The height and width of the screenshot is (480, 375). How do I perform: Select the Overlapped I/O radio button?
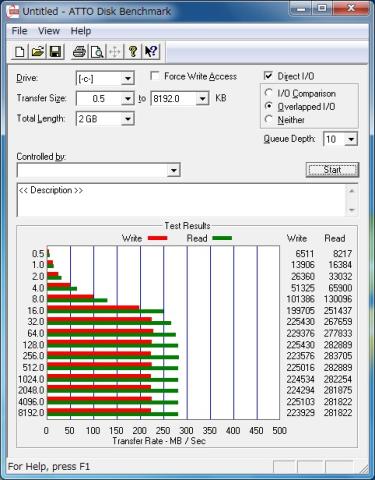point(269,106)
